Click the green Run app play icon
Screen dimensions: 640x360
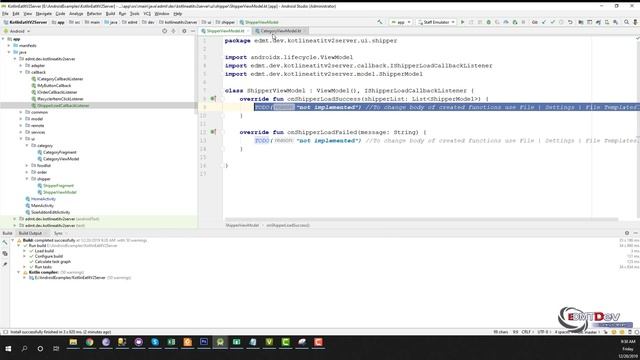pos(462,22)
